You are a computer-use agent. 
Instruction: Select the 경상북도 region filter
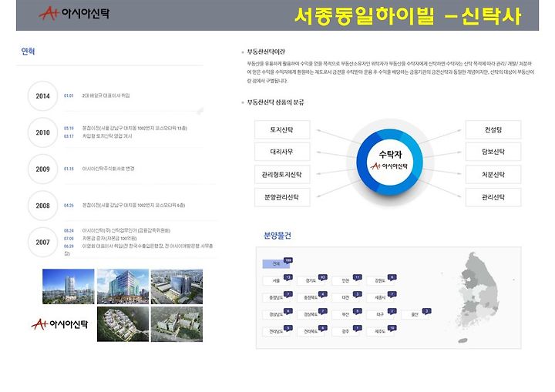pos(311,314)
